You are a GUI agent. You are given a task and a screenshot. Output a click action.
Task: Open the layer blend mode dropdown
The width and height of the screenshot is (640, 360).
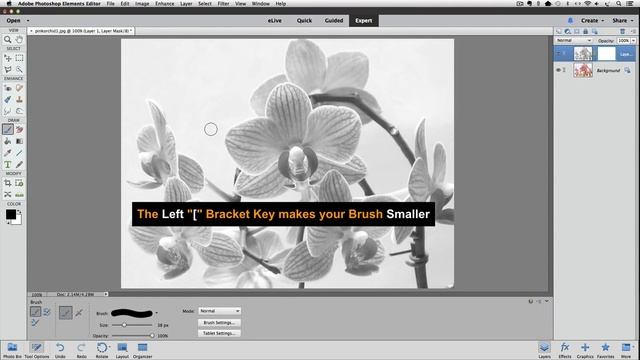(x=573, y=40)
